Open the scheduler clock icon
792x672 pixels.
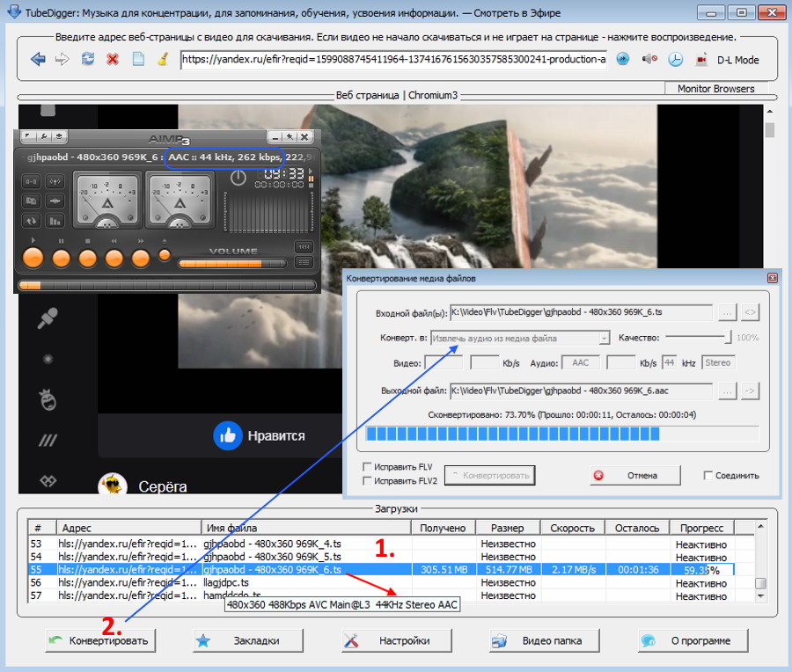(x=675, y=60)
